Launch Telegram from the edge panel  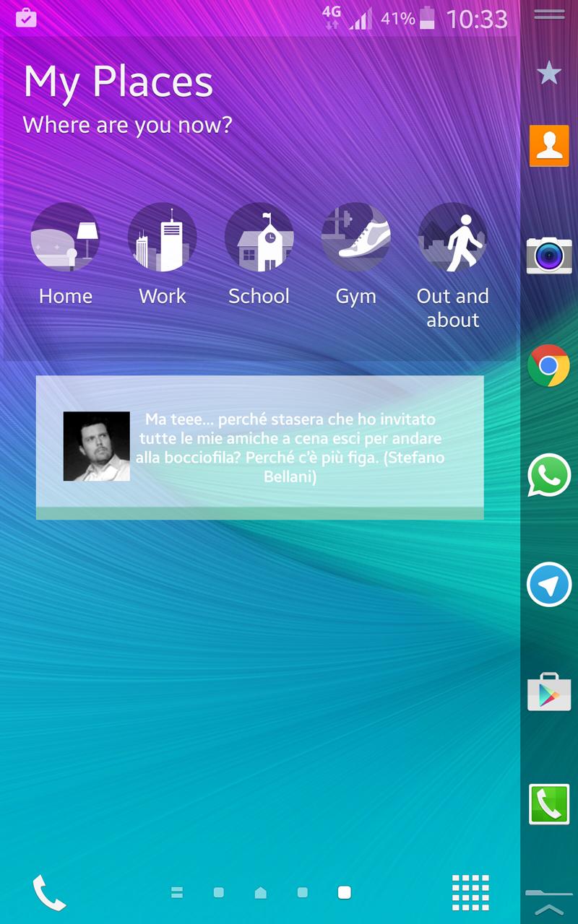point(549,584)
